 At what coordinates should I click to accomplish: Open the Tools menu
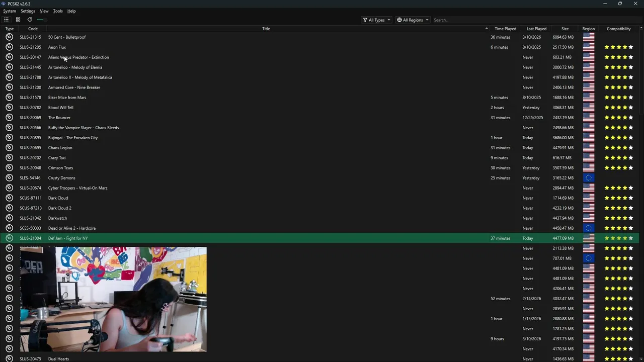pos(58,11)
